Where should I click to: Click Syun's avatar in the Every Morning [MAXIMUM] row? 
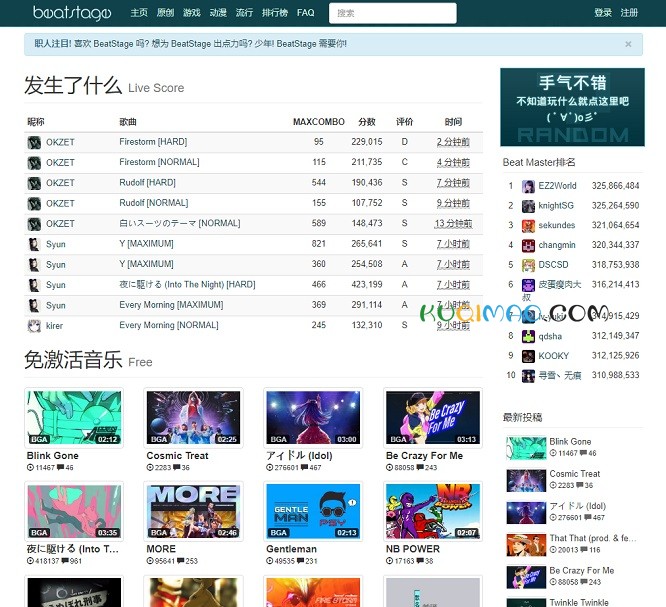coord(34,305)
